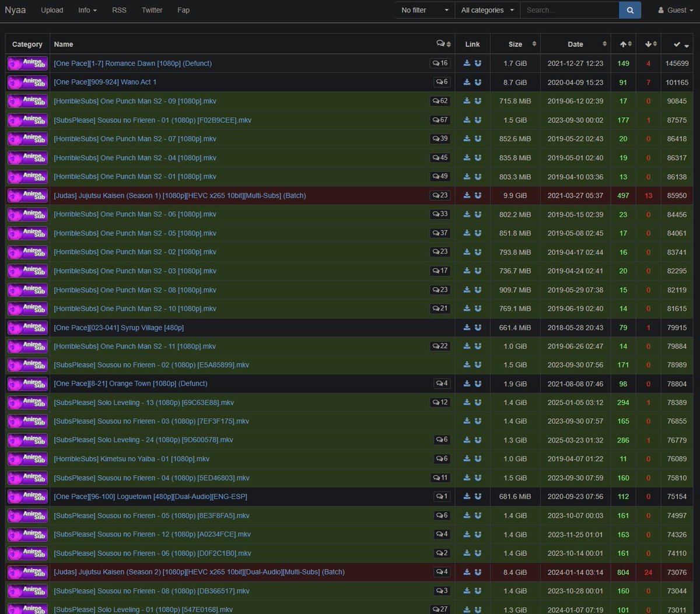Sort table by Size column
The image size is (700, 614).
click(x=515, y=44)
